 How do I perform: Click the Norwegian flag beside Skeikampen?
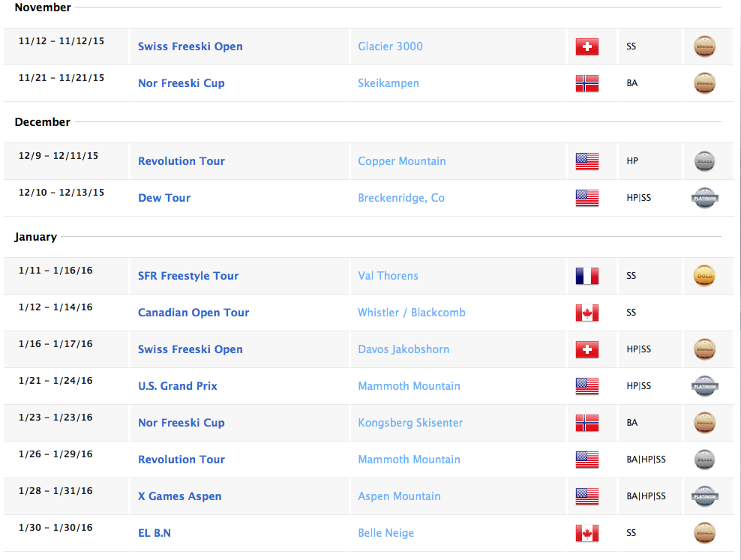point(586,83)
